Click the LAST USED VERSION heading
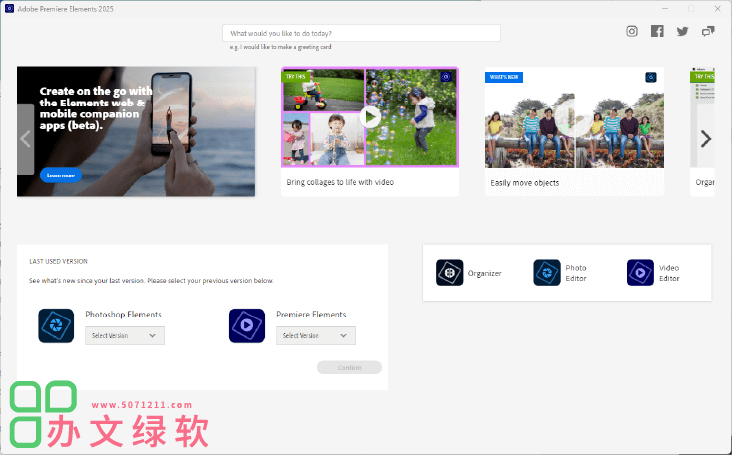The width and height of the screenshot is (732, 455). pyautogui.click(x=58, y=261)
